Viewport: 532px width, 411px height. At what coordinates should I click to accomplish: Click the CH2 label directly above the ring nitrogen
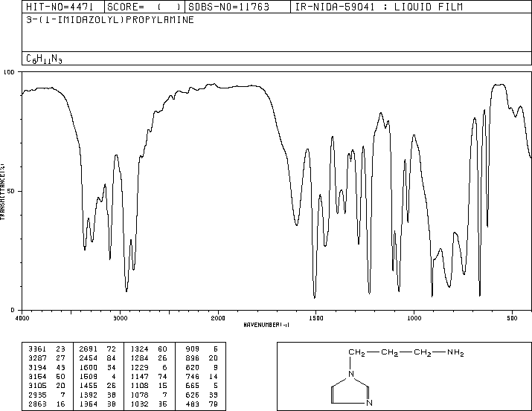coord(356,353)
